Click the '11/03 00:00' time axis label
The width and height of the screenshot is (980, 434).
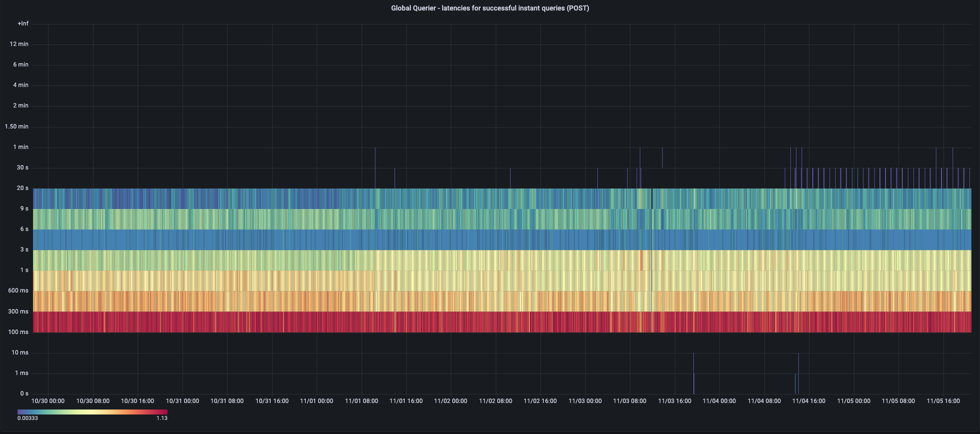click(x=585, y=401)
